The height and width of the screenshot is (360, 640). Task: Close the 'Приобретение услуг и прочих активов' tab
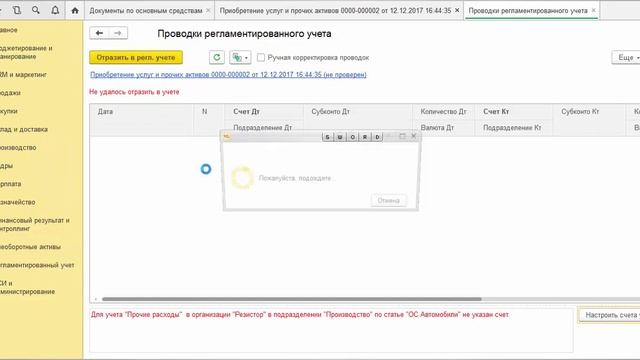457,10
